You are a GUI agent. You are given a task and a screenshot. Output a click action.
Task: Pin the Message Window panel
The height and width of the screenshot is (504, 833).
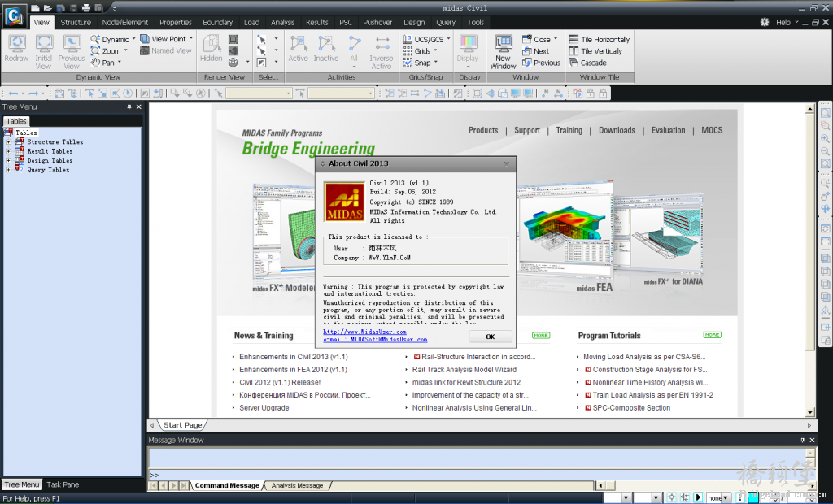coord(802,440)
